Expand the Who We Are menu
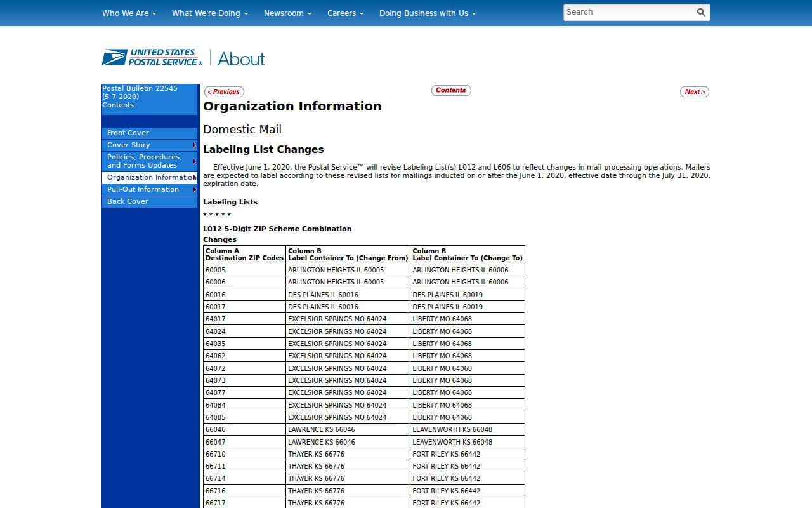This screenshot has width=812, height=508. 129,13
